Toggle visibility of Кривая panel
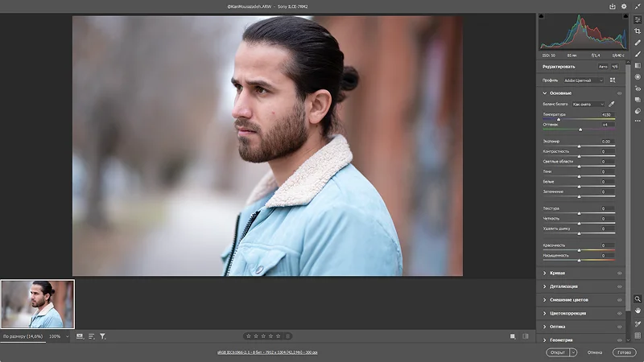The width and height of the screenshot is (644, 362). pos(619,273)
